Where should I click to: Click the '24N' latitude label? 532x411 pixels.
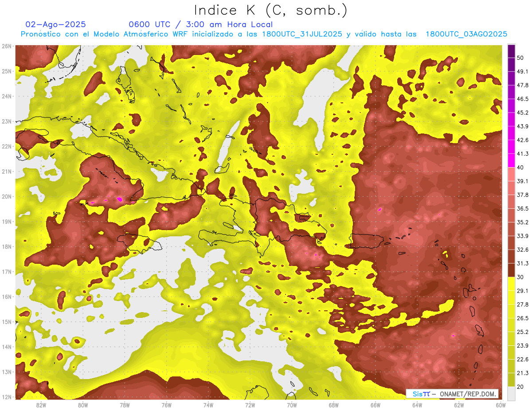(7, 96)
